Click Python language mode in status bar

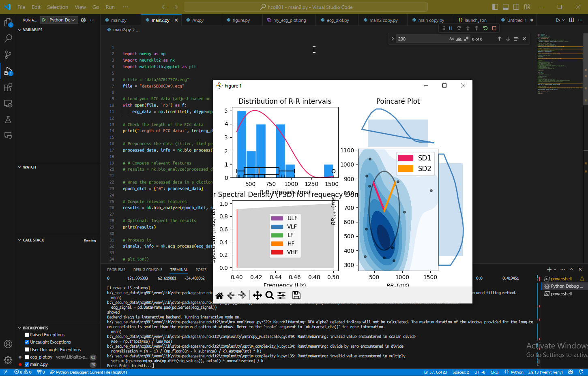(x=517, y=372)
